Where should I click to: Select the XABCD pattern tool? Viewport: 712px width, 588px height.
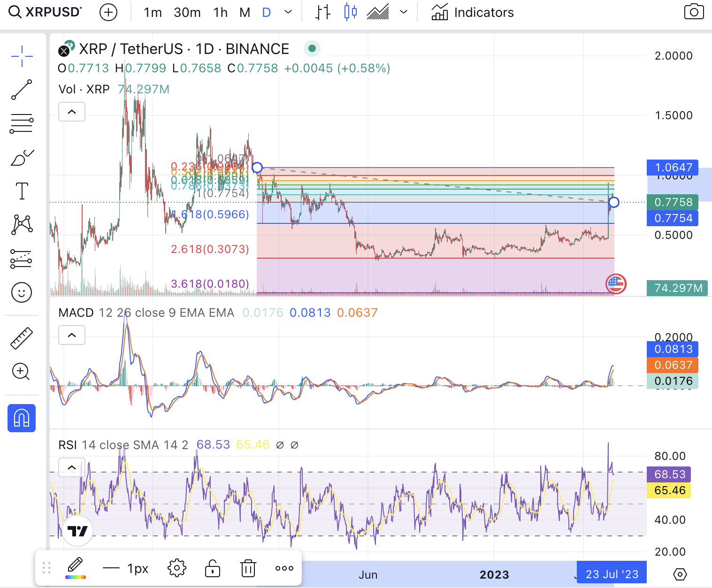pos(22,225)
